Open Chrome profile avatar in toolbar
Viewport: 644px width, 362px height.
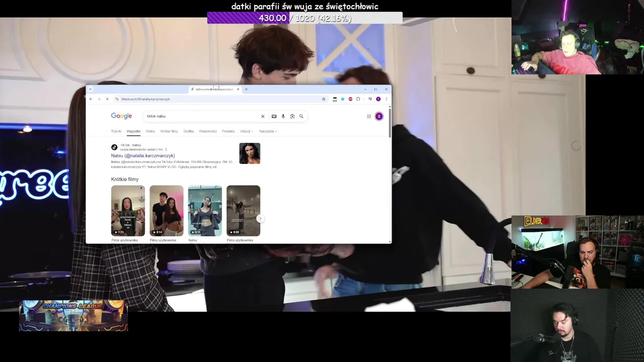click(378, 99)
